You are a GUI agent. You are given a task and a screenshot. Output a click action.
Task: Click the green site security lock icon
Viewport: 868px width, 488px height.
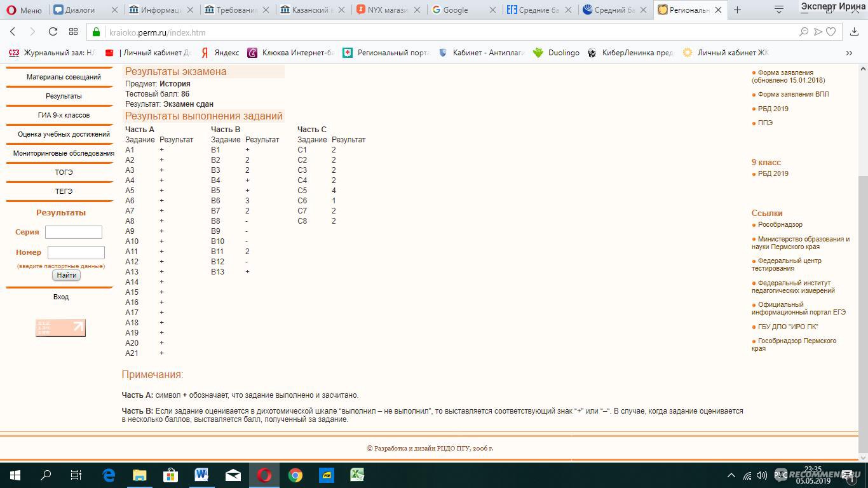point(97,32)
